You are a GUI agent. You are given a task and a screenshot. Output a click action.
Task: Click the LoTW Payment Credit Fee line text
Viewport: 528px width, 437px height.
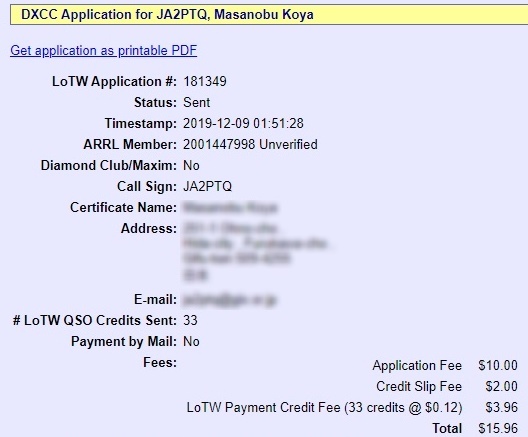coord(324,407)
